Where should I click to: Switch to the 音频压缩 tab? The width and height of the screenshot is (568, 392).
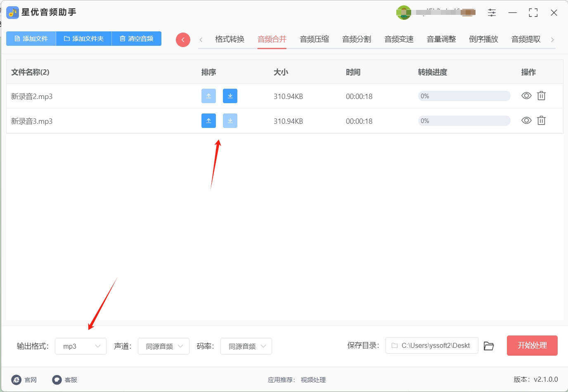point(314,39)
